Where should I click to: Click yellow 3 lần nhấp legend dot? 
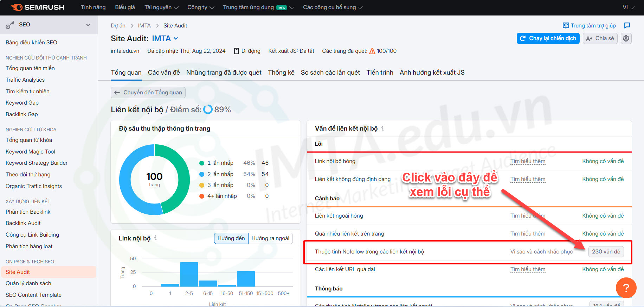tap(202, 185)
